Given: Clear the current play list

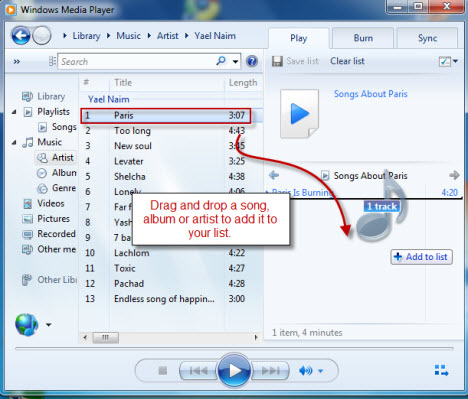Looking at the screenshot, I should (x=347, y=61).
